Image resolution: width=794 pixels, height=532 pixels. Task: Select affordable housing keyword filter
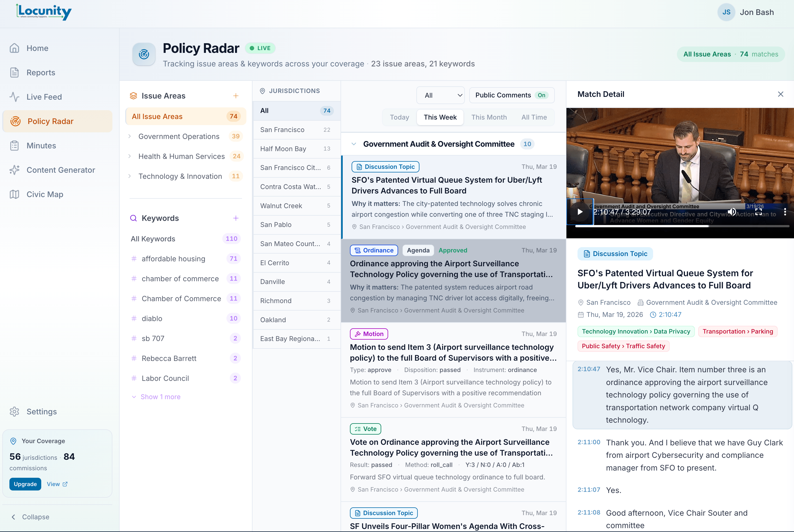173,259
